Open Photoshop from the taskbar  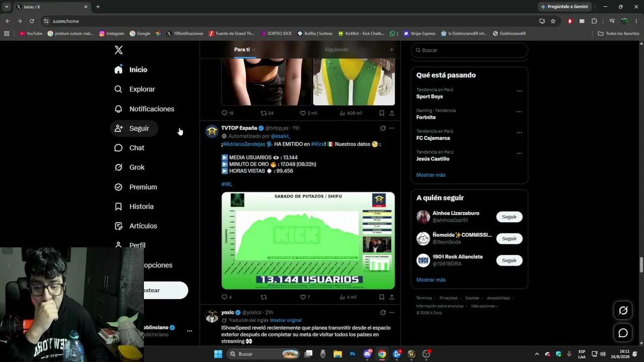pyautogui.click(x=353, y=354)
